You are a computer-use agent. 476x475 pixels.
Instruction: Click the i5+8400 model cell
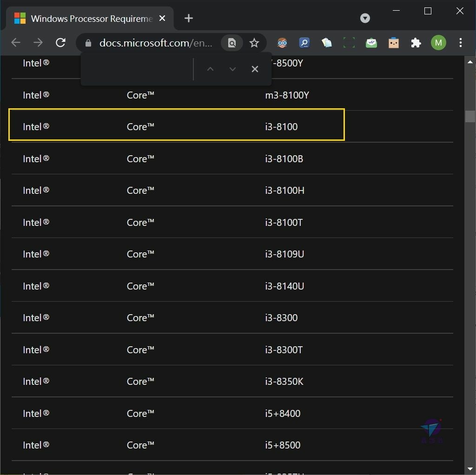pyautogui.click(x=283, y=414)
